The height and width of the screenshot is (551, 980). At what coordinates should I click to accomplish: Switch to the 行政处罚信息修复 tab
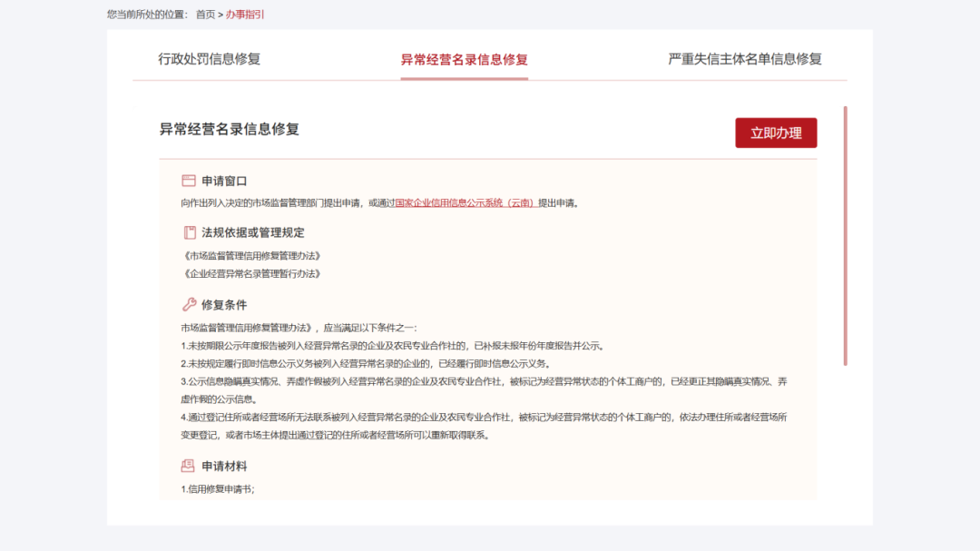tap(210, 59)
